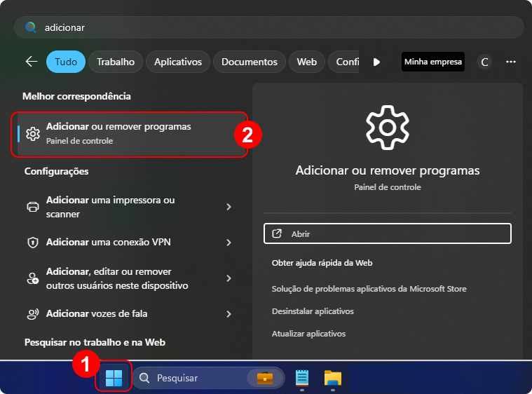
Task: Click the search field containing adicionar
Action: point(269,27)
